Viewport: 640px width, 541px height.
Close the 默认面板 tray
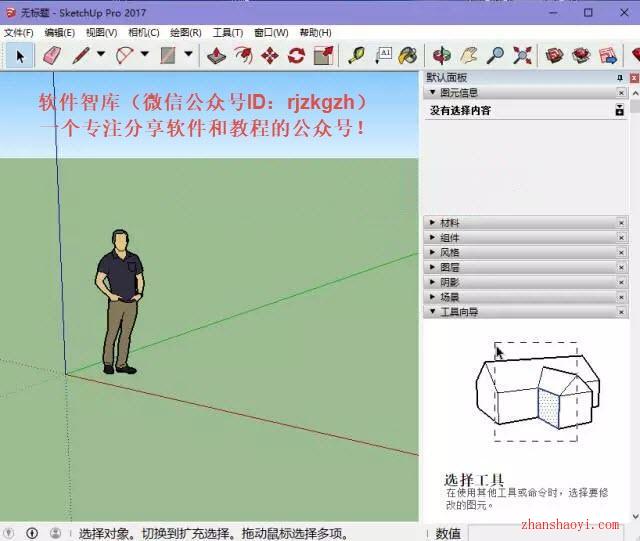(634, 77)
